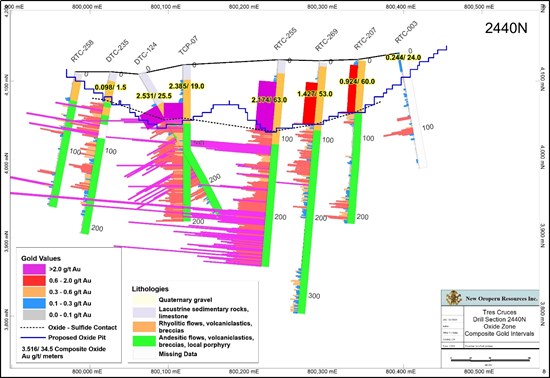Viewport: 550px width, 378px height.
Task: Click the Oxide - Sulfide Contact legend entry
Action: [69, 328]
